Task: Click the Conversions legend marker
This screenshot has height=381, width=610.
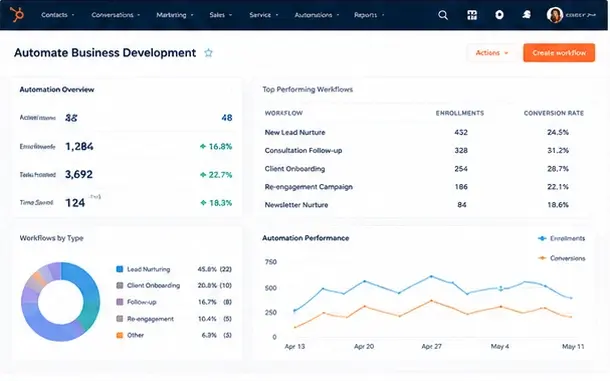Action: tap(542, 258)
